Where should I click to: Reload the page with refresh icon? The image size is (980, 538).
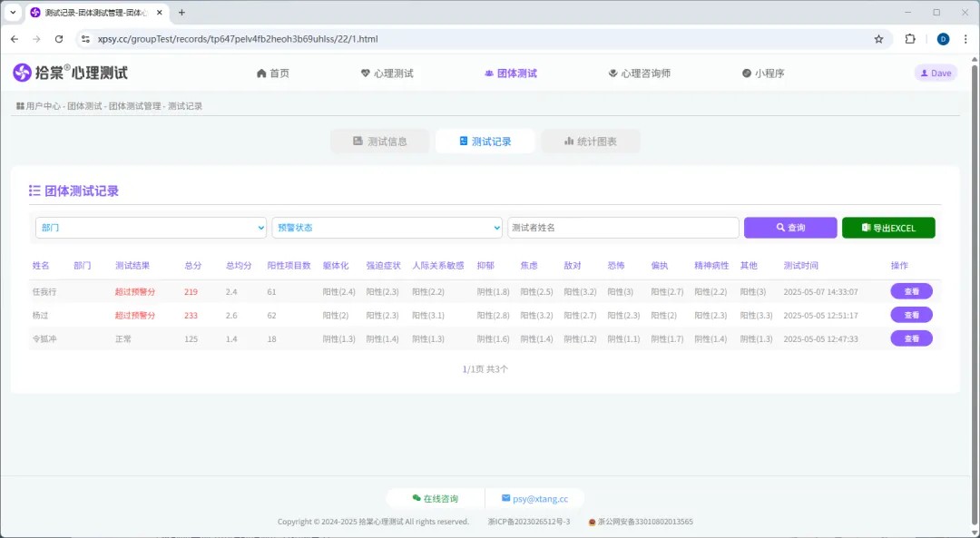pos(59,39)
